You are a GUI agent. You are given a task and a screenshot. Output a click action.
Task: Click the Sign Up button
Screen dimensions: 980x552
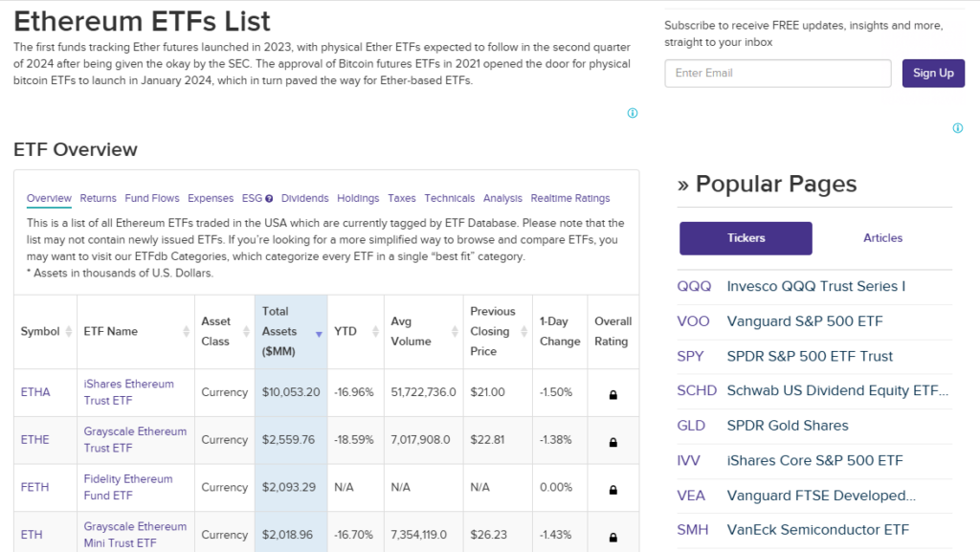933,73
